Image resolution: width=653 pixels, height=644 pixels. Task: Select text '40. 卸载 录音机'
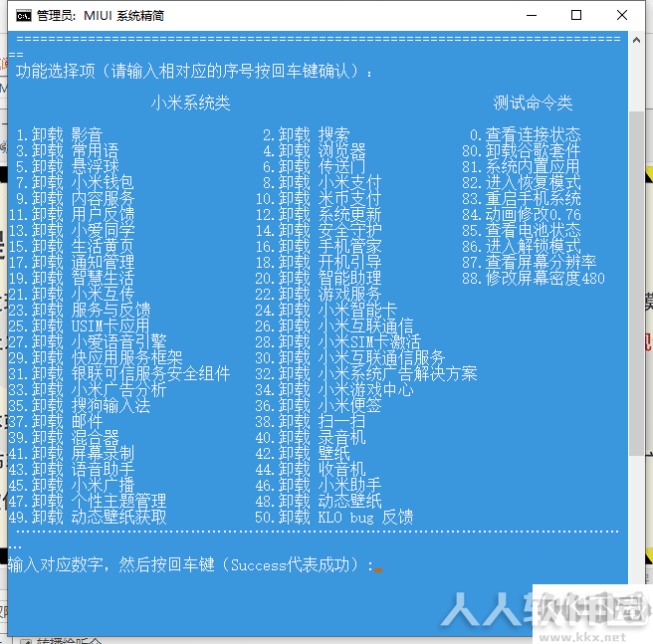[x=311, y=437]
